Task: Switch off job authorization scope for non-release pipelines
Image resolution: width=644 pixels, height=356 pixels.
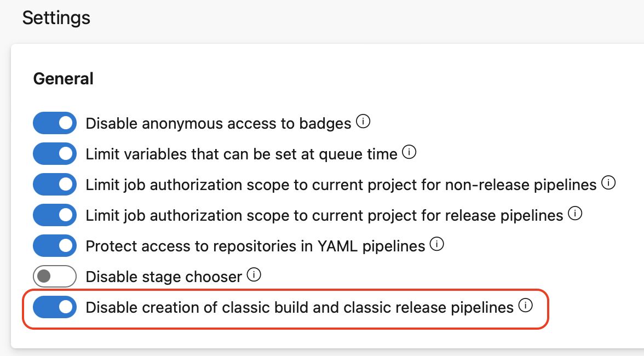Action: point(55,185)
